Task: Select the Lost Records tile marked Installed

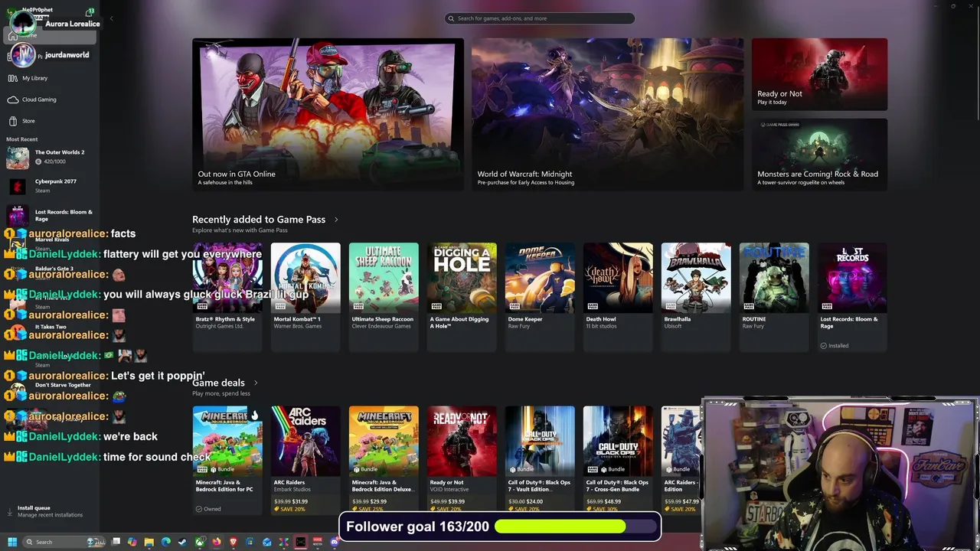Action: point(852,296)
